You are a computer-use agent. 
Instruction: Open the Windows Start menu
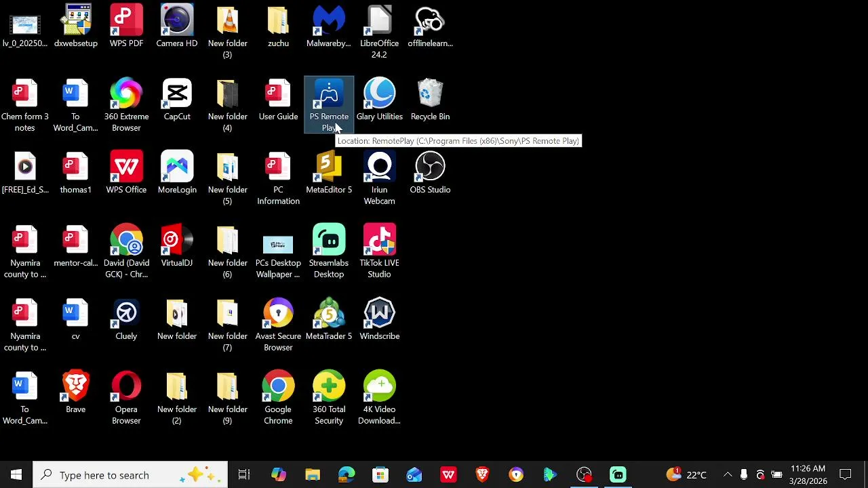16,475
